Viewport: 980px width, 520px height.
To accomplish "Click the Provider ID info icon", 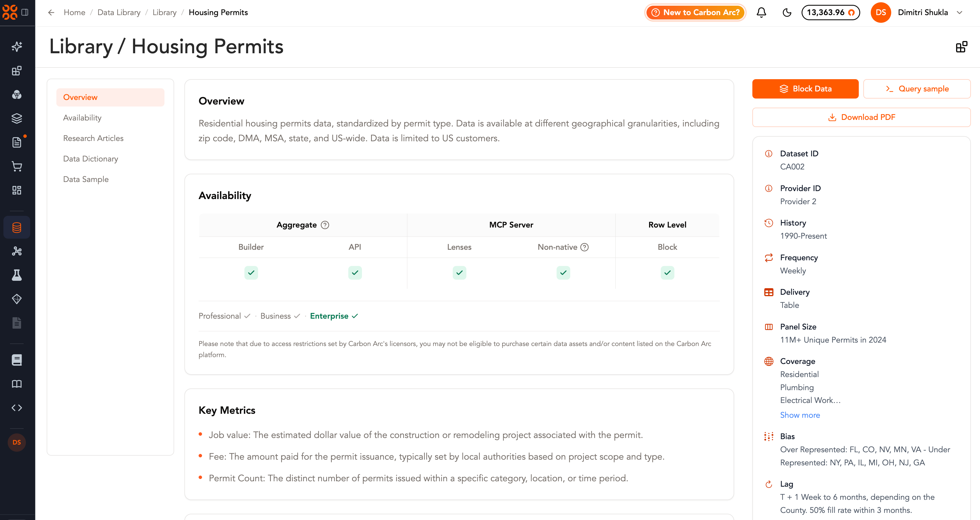I will [769, 189].
